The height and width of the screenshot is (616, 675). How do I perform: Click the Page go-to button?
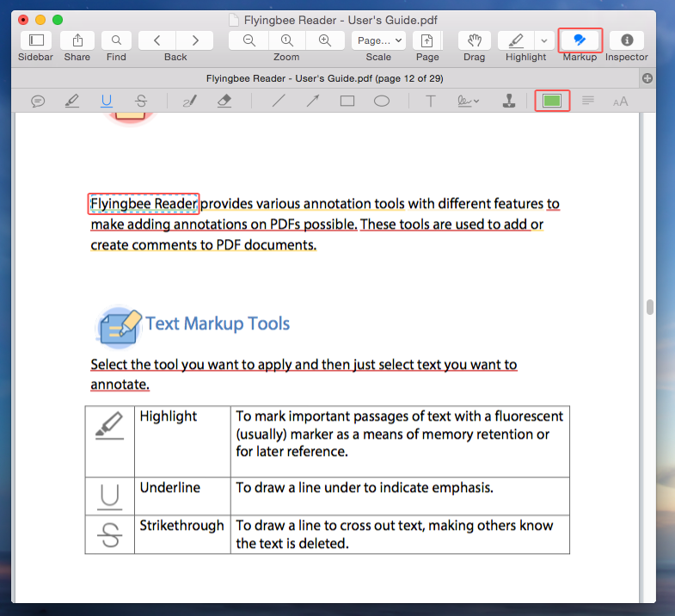coord(427,40)
